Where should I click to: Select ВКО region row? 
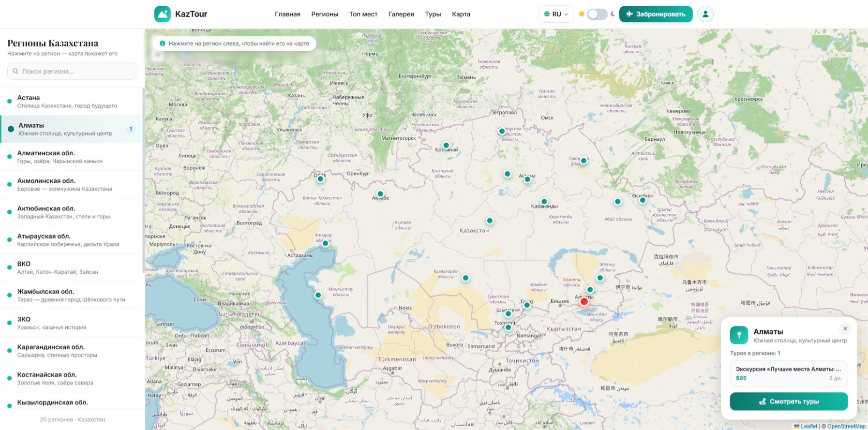tap(72, 267)
